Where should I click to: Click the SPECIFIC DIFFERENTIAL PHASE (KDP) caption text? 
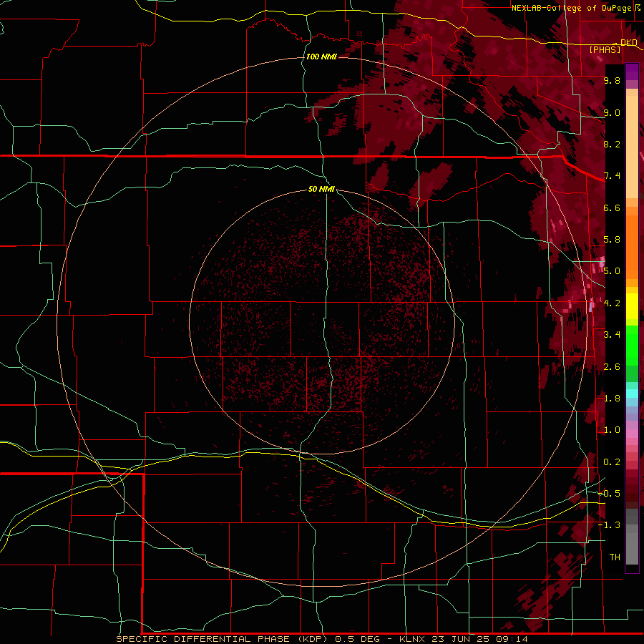pos(223,639)
